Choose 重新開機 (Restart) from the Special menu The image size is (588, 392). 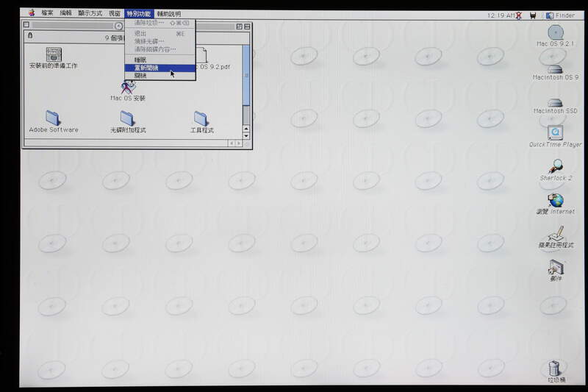coord(160,68)
